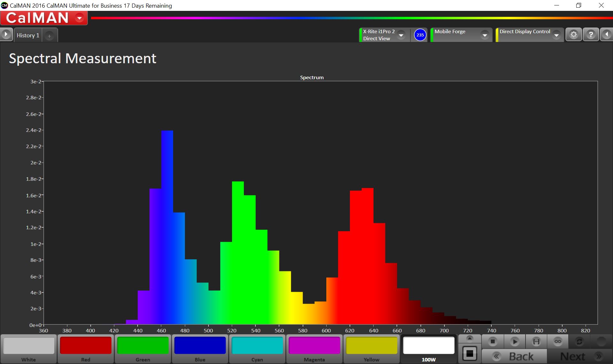Click the Back button

click(x=514, y=356)
